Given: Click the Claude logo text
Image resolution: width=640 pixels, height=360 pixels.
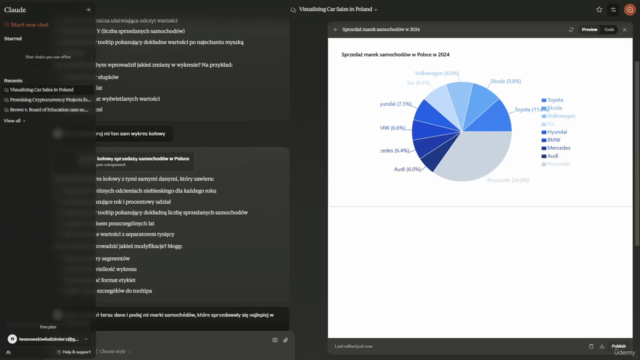Looking at the screenshot, I should 15,10.
